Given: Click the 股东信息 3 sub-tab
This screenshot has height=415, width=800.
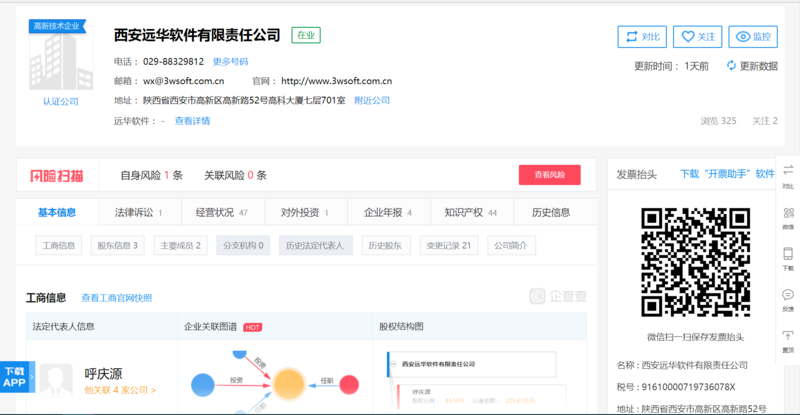Looking at the screenshot, I should point(118,246).
